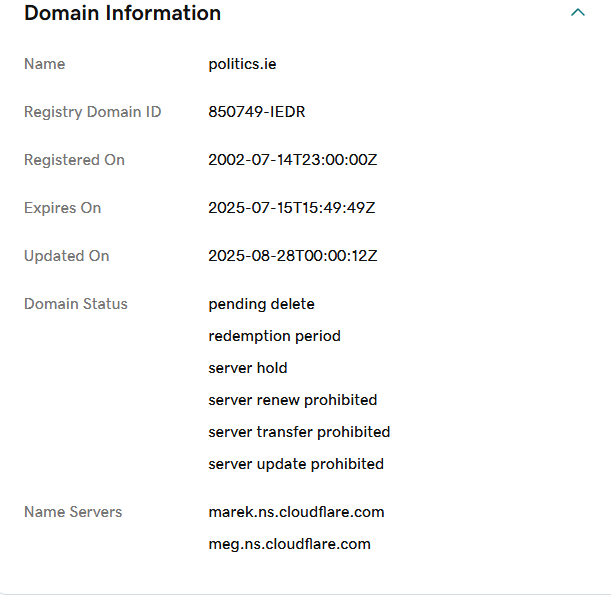Click the server update prohibited status
Screen dimensions: 611x595
296,464
